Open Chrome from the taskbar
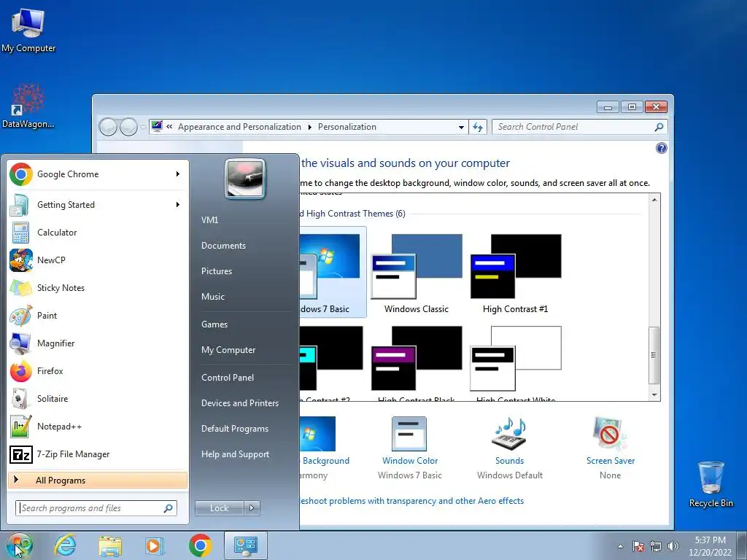This screenshot has width=747, height=560. [200, 545]
